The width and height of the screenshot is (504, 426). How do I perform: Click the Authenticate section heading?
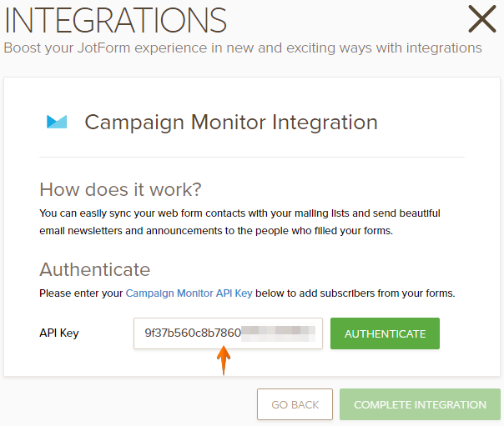(95, 269)
